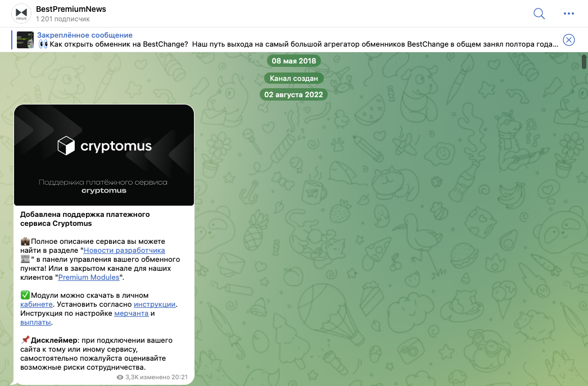Dismiss the pinned message with X icon
Image resolution: width=588 pixels, height=386 pixels.
[568, 40]
